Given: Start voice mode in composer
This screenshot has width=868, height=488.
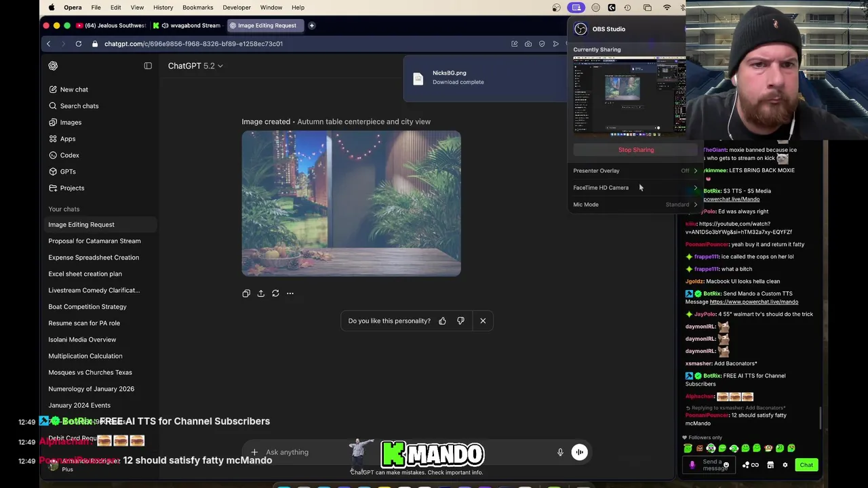Looking at the screenshot, I should coord(579,452).
